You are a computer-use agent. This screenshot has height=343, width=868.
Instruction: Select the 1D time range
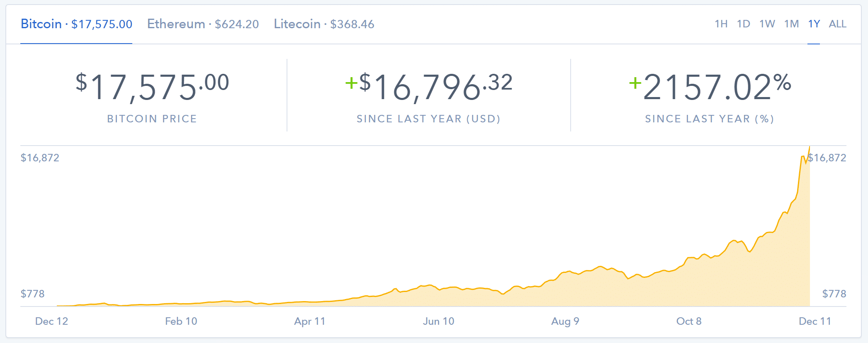coord(744,24)
